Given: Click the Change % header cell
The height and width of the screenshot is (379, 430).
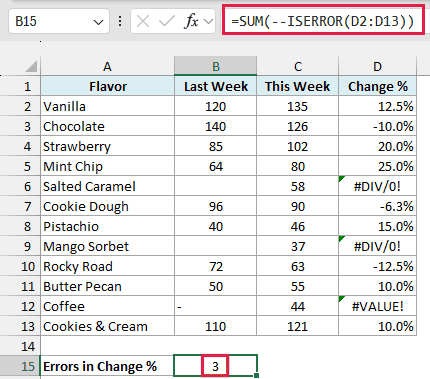Looking at the screenshot, I should pos(377,86).
